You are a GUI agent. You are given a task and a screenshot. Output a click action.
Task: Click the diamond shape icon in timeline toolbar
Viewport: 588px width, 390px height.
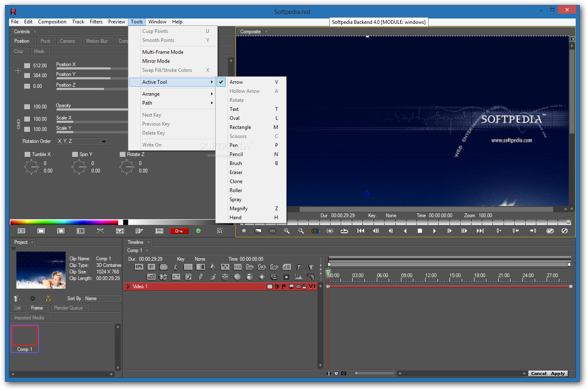(x=262, y=277)
